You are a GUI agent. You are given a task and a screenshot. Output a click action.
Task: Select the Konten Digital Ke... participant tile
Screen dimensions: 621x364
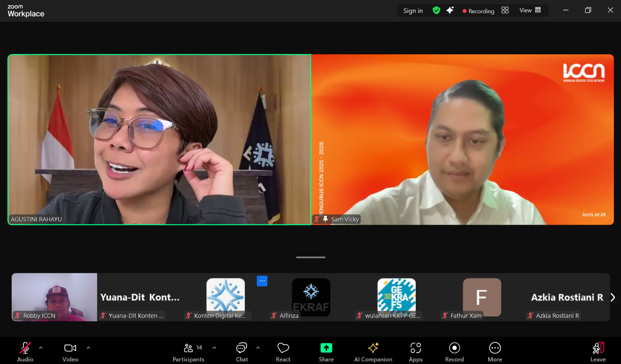tap(226, 297)
